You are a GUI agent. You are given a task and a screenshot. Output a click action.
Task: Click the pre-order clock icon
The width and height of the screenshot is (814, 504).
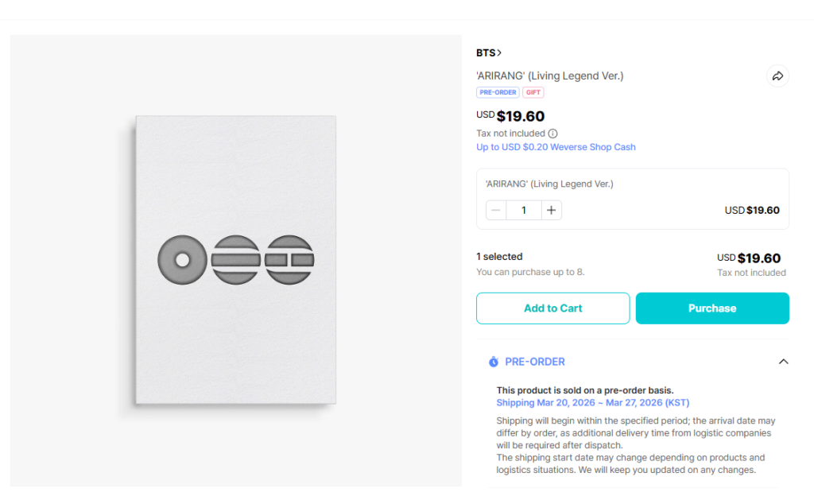click(x=494, y=362)
